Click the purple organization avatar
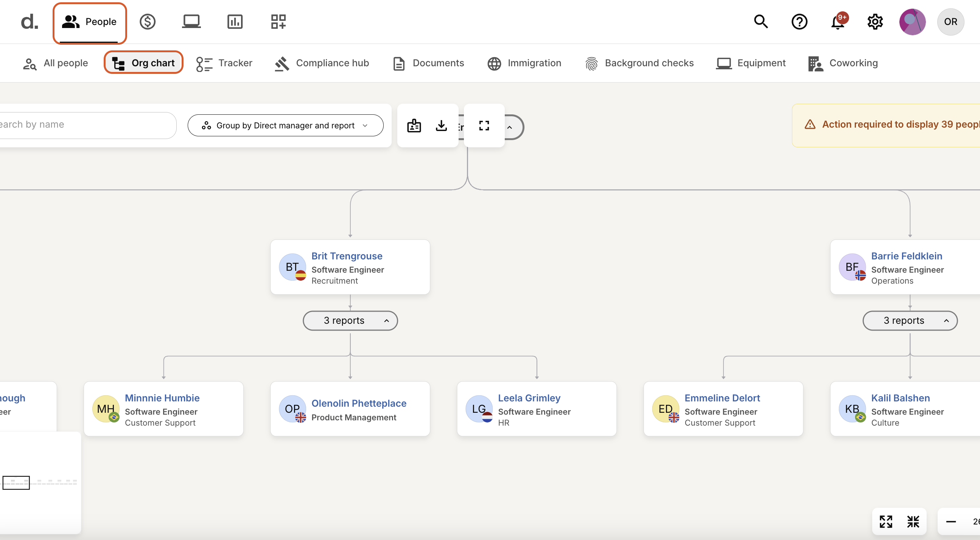 pyautogui.click(x=912, y=22)
